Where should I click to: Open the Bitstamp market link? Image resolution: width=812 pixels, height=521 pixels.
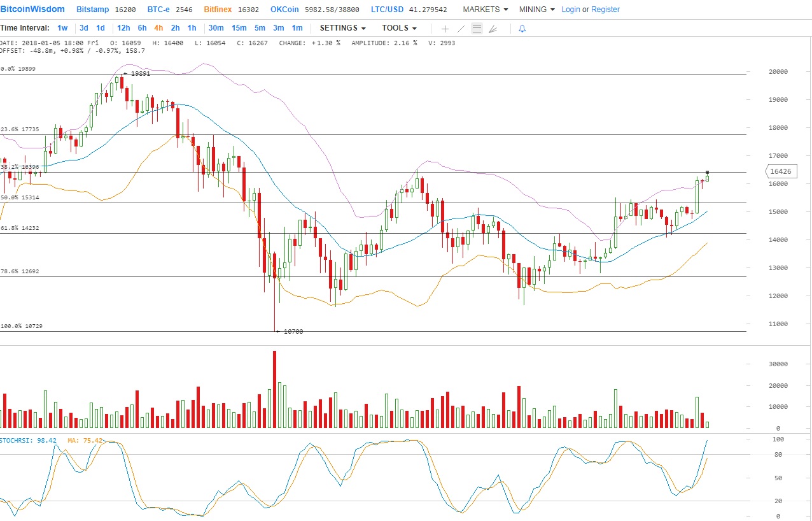(92, 10)
